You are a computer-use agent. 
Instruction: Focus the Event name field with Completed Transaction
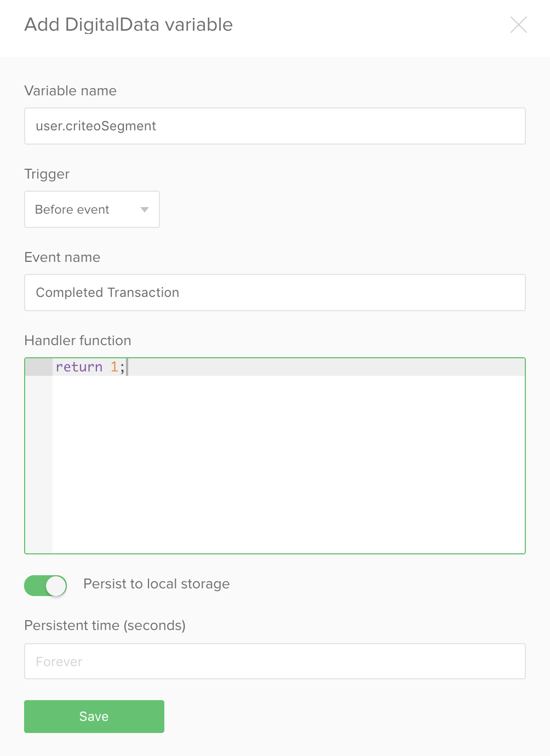click(275, 293)
